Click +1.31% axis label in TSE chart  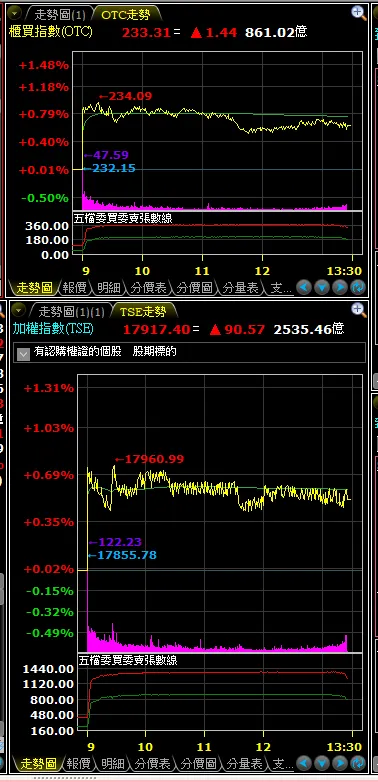49,388
